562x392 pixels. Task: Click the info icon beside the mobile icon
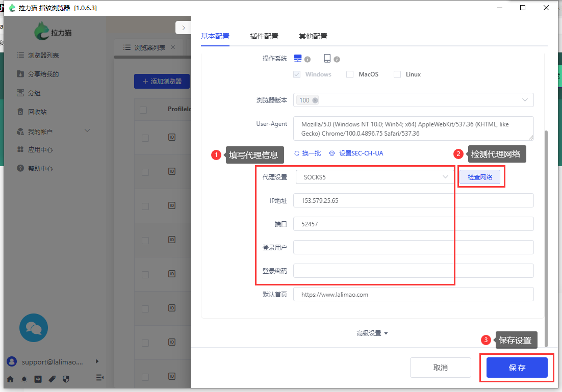tap(337, 60)
